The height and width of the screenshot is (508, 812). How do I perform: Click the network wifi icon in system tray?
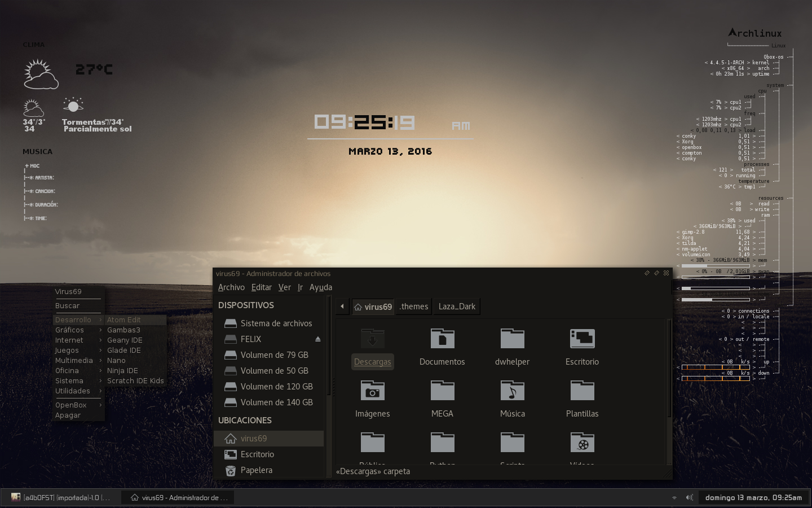(674, 498)
